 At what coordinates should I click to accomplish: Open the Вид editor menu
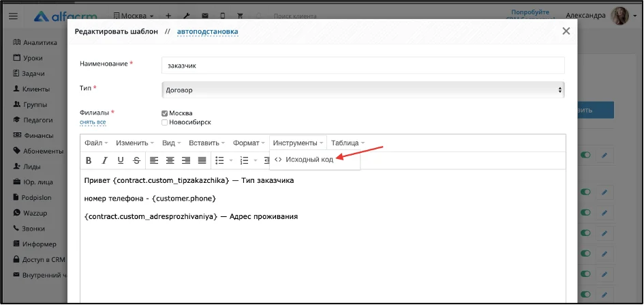(x=171, y=143)
